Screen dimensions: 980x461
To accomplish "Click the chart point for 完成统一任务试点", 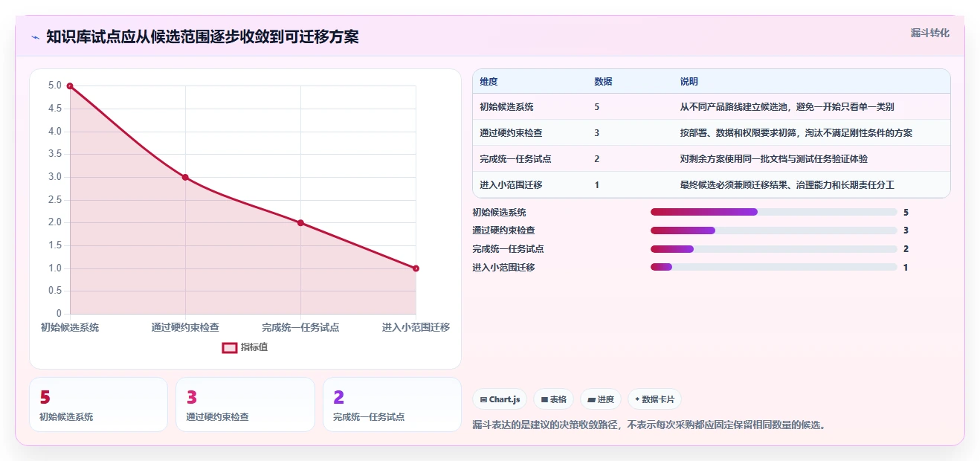I will point(300,223).
